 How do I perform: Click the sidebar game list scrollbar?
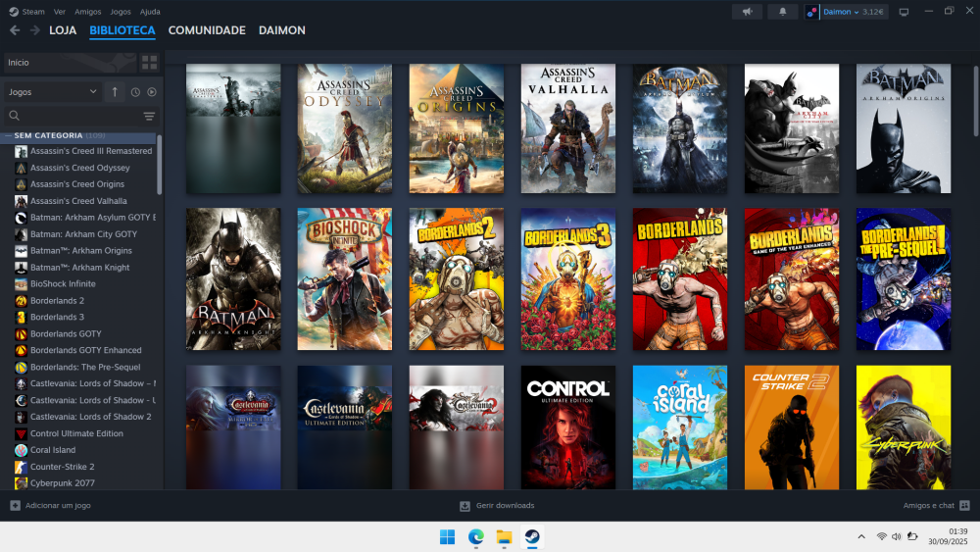click(160, 165)
